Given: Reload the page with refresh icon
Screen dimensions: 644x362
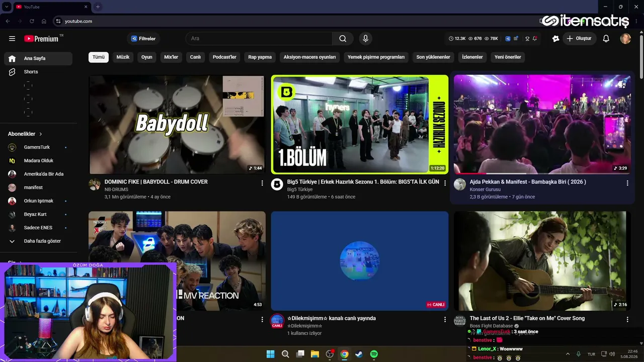Looking at the screenshot, I should 32,21.
